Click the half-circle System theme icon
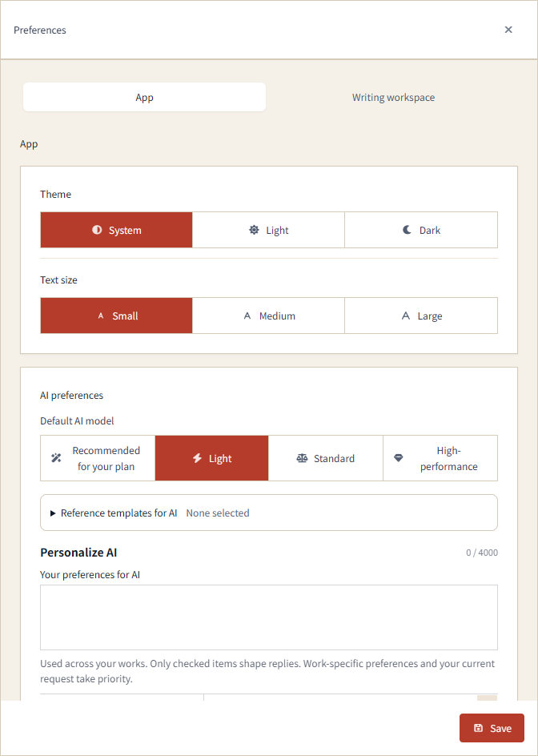 (97, 230)
